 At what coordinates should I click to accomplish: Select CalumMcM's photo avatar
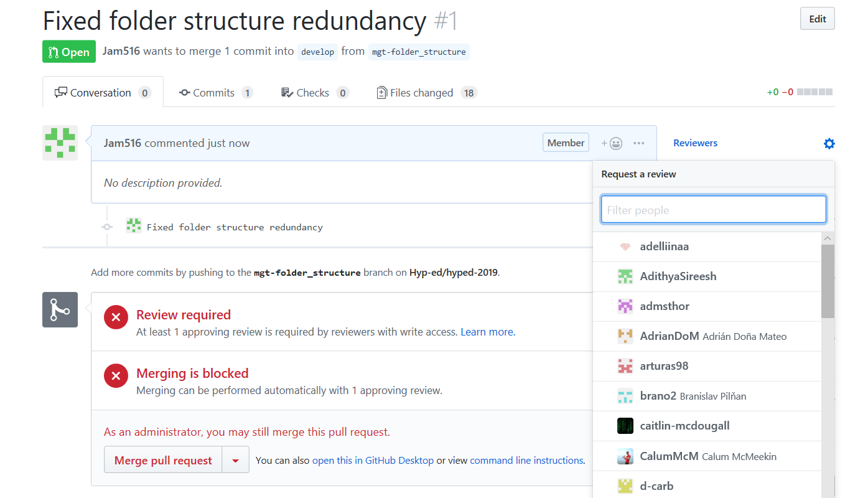tap(625, 456)
